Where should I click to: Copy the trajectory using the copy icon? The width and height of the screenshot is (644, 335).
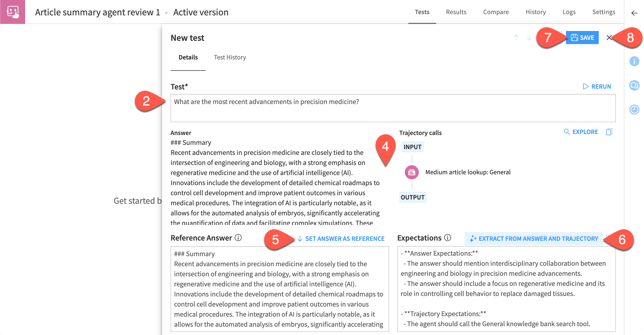coord(609,131)
